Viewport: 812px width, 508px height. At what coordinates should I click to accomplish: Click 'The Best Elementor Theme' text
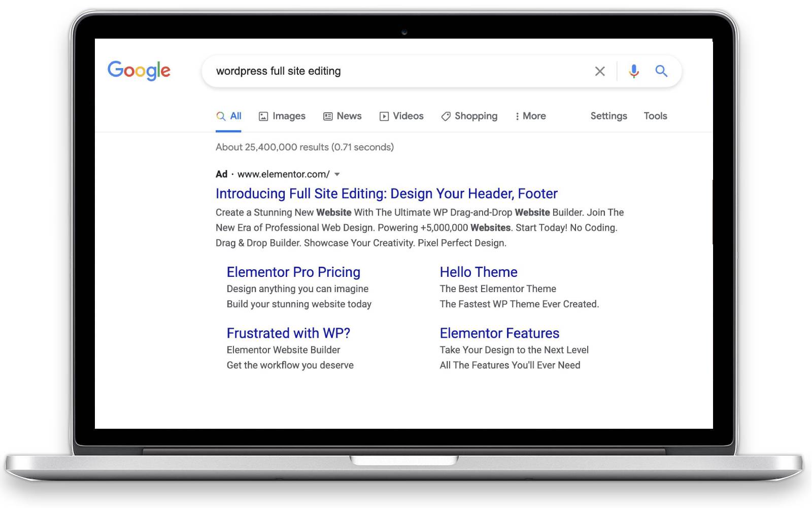[x=498, y=289]
